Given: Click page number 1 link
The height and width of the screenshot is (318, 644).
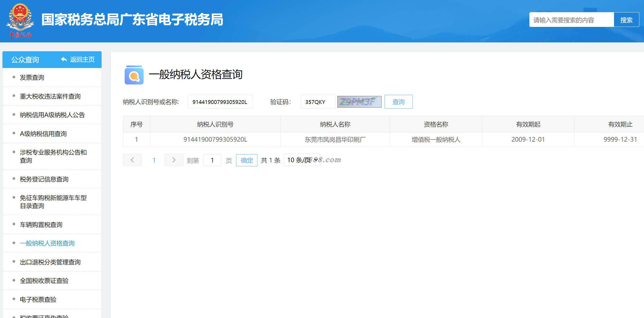Looking at the screenshot, I should [x=154, y=160].
